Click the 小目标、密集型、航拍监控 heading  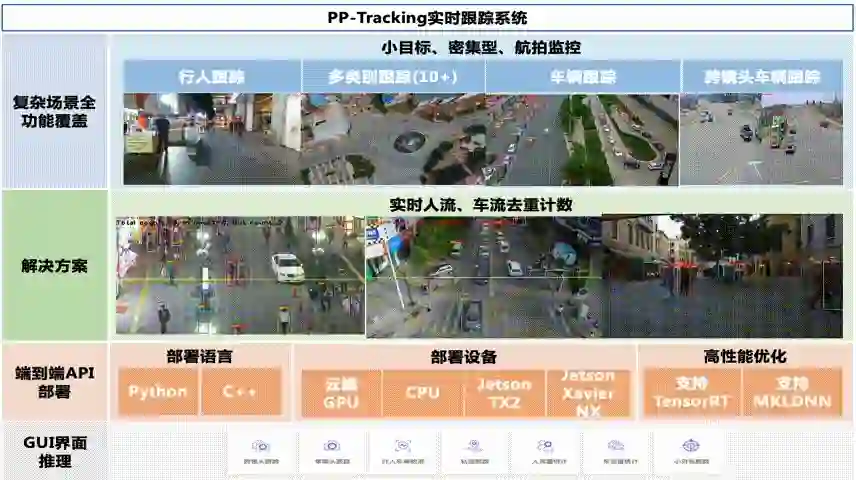point(481,48)
